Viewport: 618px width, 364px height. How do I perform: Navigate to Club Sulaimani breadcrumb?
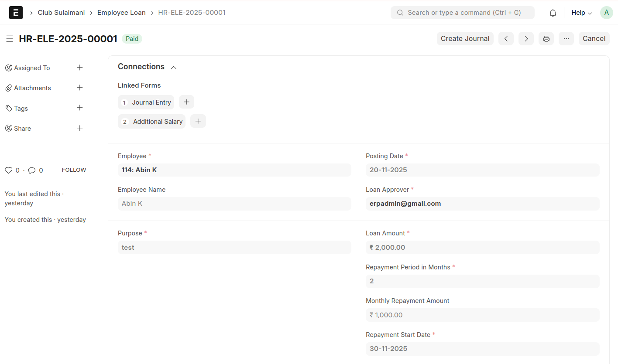point(61,13)
